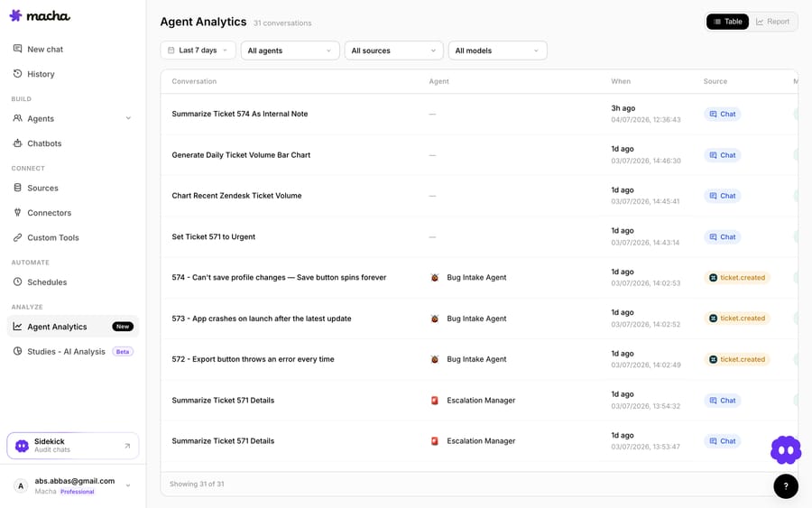
Task: Click the New badge on Agent Analytics
Action: click(x=123, y=327)
